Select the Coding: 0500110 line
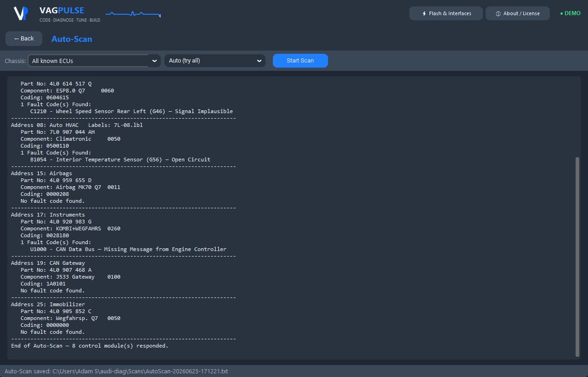This screenshot has width=588, height=377. [45, 146]
